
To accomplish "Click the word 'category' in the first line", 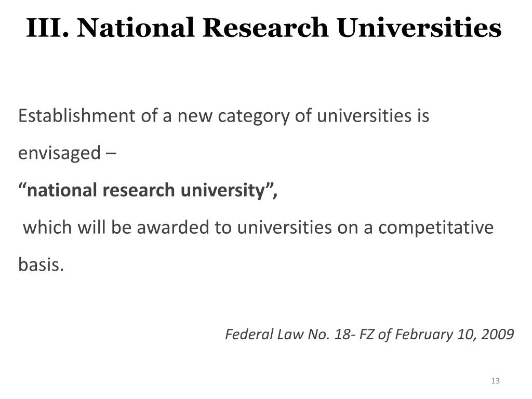I will (254, 116).
